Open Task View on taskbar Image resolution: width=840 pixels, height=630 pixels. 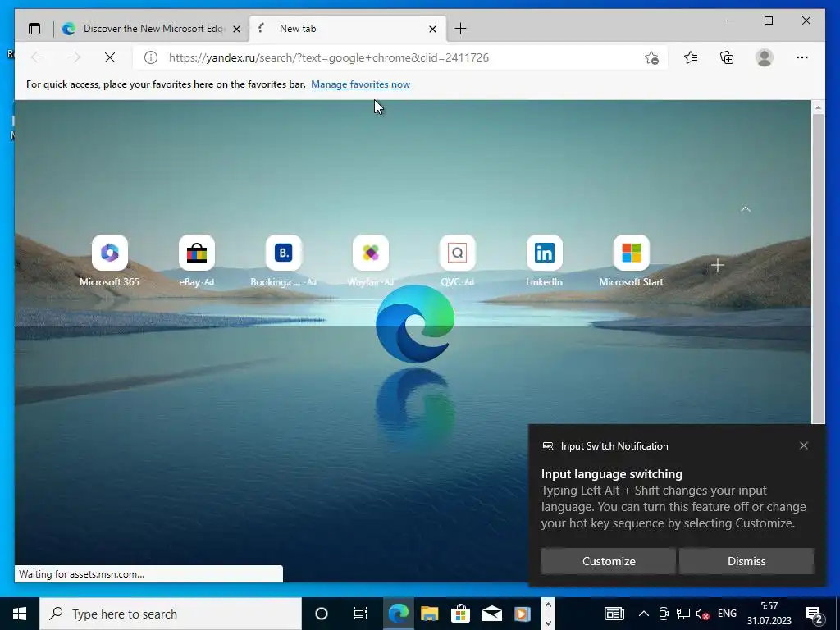click(361, 614)
